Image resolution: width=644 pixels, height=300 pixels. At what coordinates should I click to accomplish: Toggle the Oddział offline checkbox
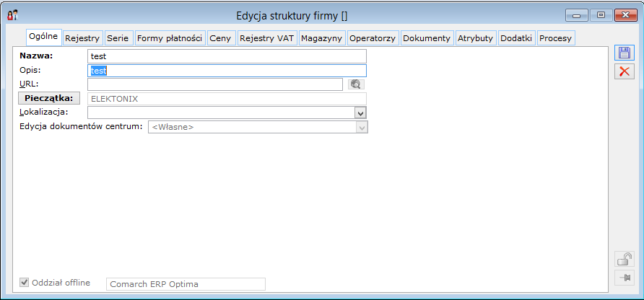[25, 282]
